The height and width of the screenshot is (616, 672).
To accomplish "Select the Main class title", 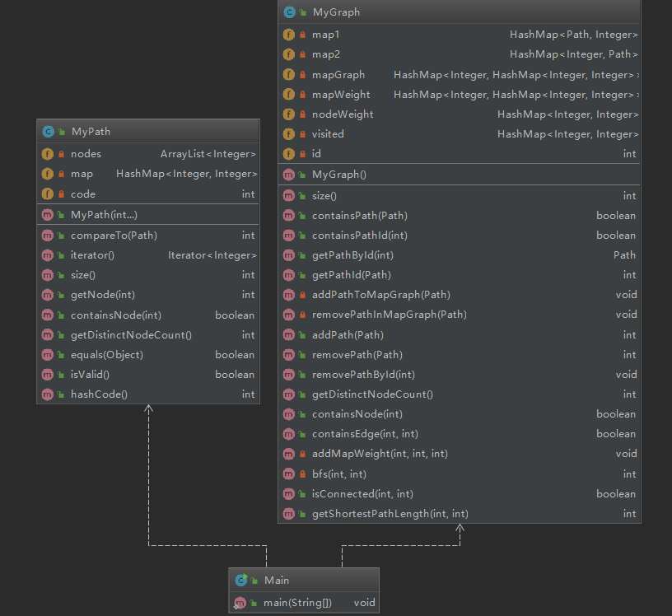I will coord(277,581).
